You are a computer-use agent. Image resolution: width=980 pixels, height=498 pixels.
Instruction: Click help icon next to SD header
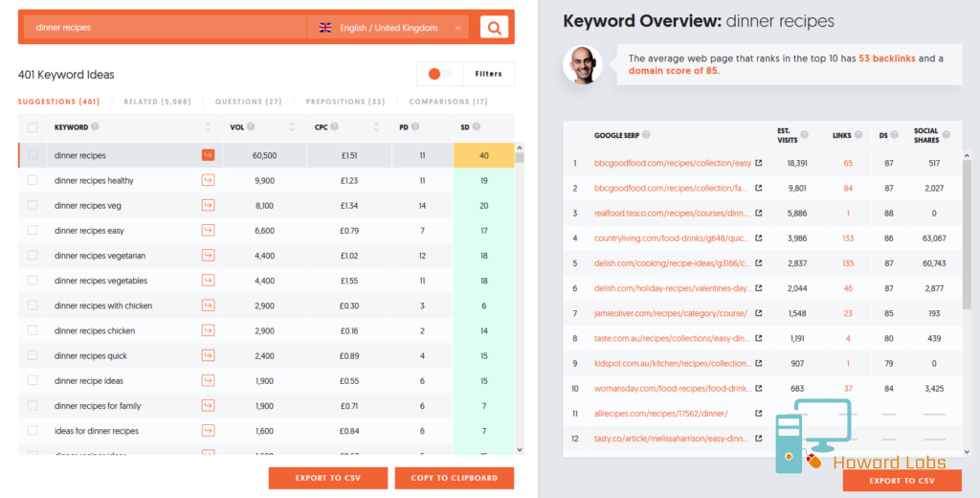click(x=477, y=126)
